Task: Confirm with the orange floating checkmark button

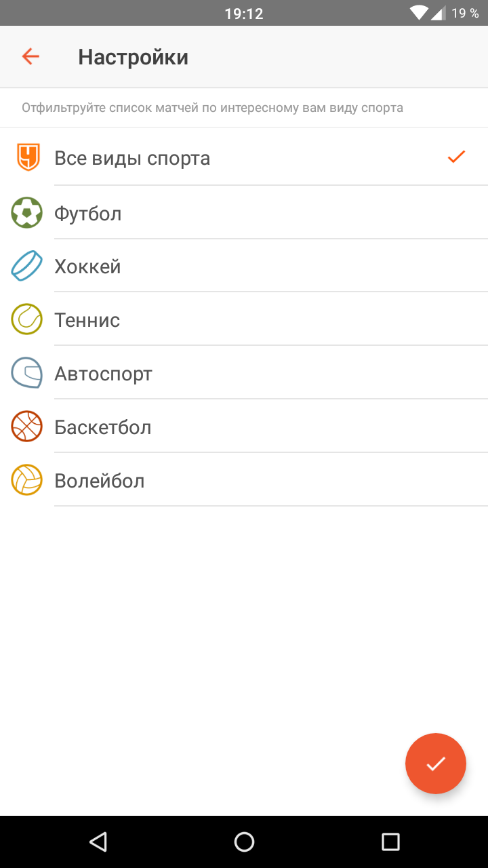Action: point(436,764)
